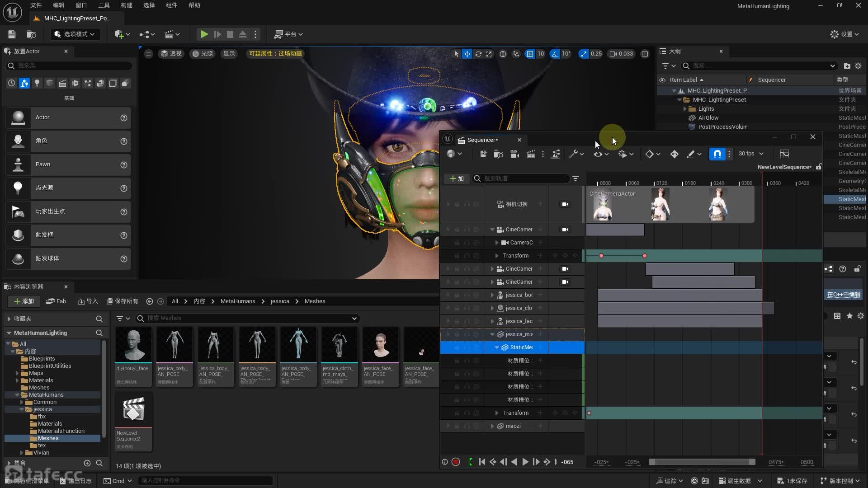
Task: Select the rotate gizmo tool in viewport
Action: coord(478,54)
